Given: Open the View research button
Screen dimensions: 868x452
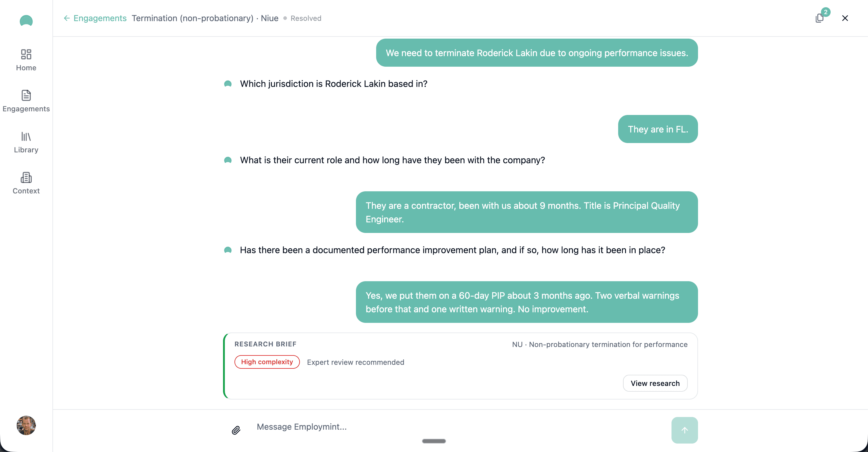Looking at the screenshot, I should pyautogui.click(x=655, y=383).
